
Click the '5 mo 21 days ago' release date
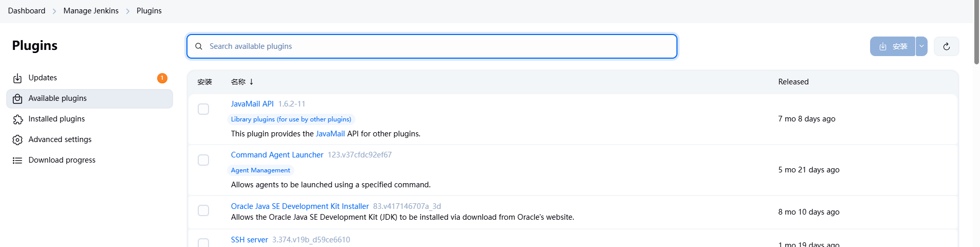click(x=808, y=170)
